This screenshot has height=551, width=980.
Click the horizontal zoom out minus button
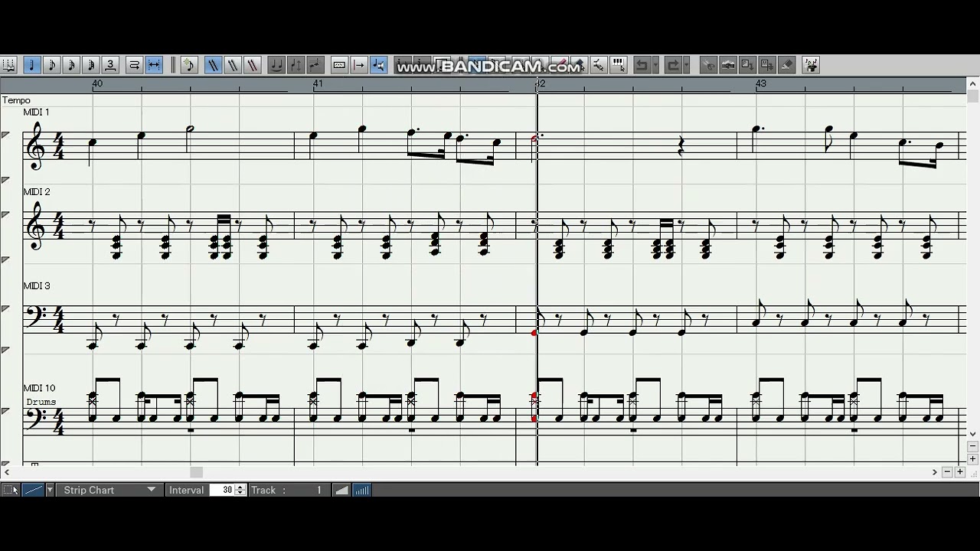click(948, 472)
